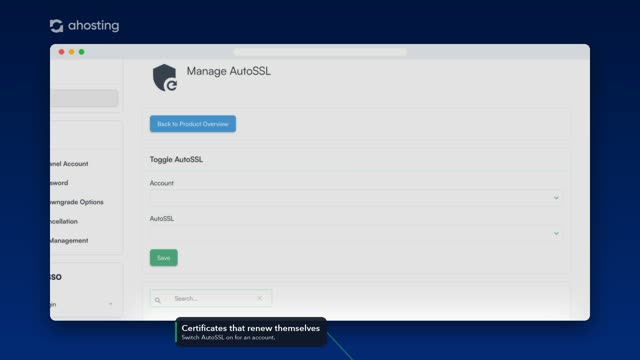Screen dimensions: 640x360
Task: Click the browser address bar
Action: coord(320,52)
